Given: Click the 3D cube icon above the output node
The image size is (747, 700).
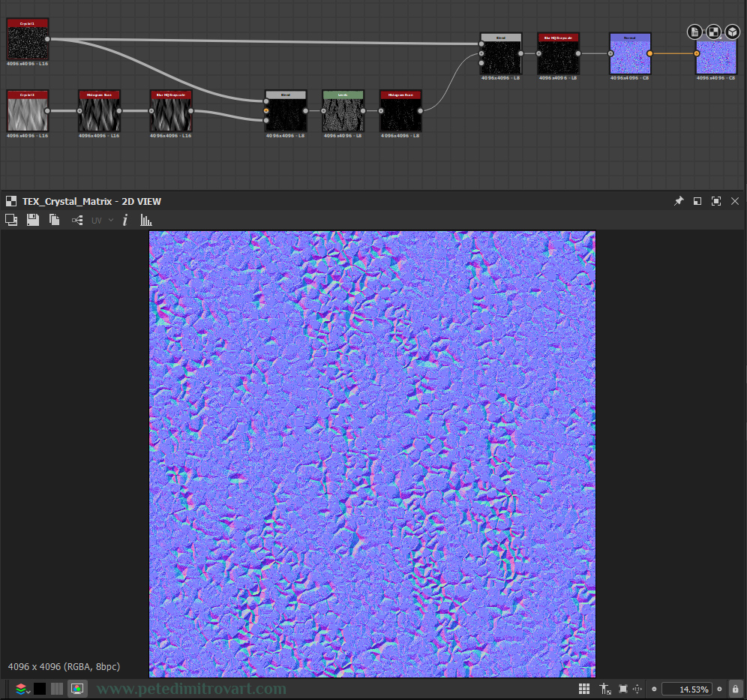Looking at the screenshot, I should point(732,32).
